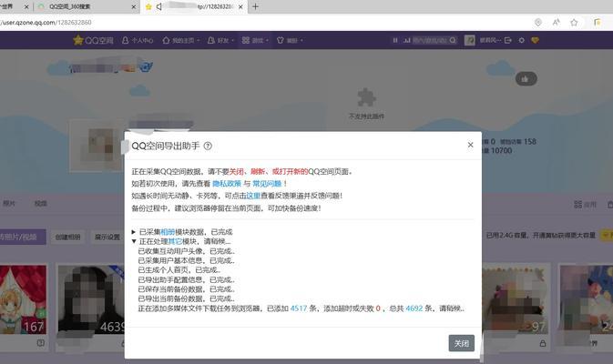Open album thumbnail ending in 97

(515, 299)
